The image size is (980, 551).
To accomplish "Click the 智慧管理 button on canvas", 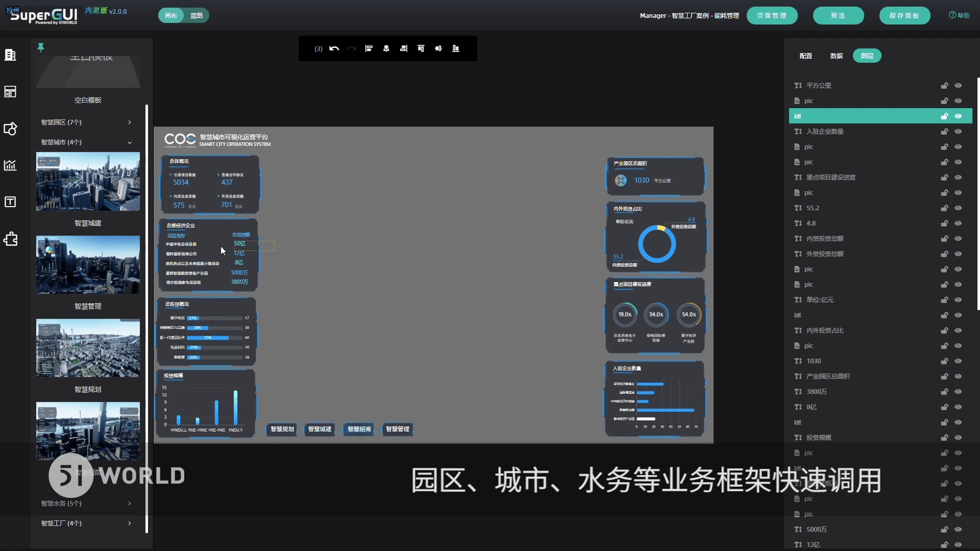I will point(398,430).
